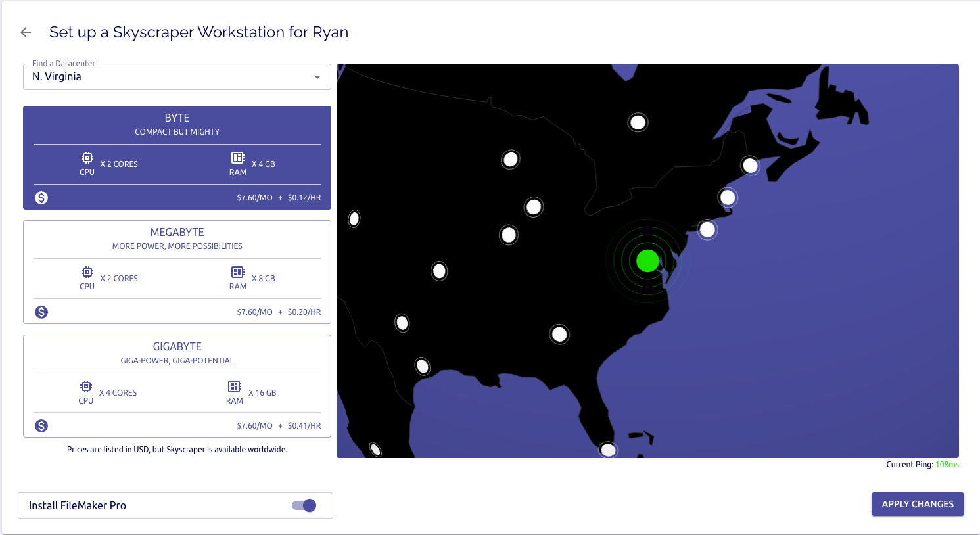Image resolution: width=980 pixels, height=535 pixels.
Task: Toggle the Install FileMaker Pro switch
Action: click(x=304, y=505)
